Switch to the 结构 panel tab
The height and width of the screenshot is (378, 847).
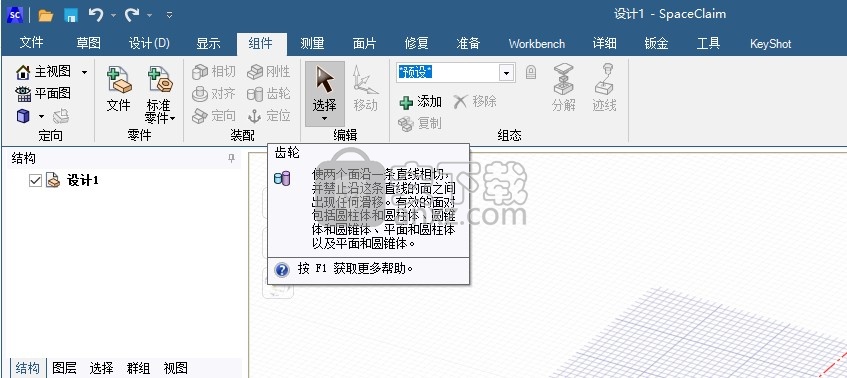27,368
